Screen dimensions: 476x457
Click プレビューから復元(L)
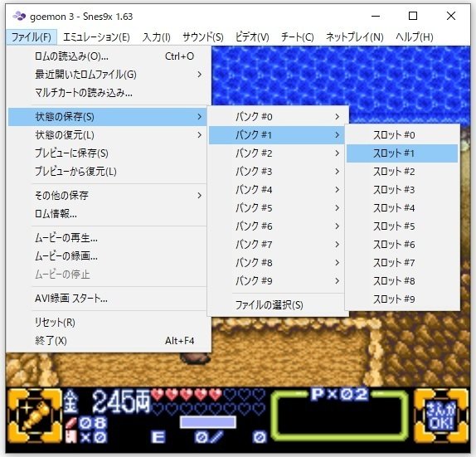(x=109, y=171)
